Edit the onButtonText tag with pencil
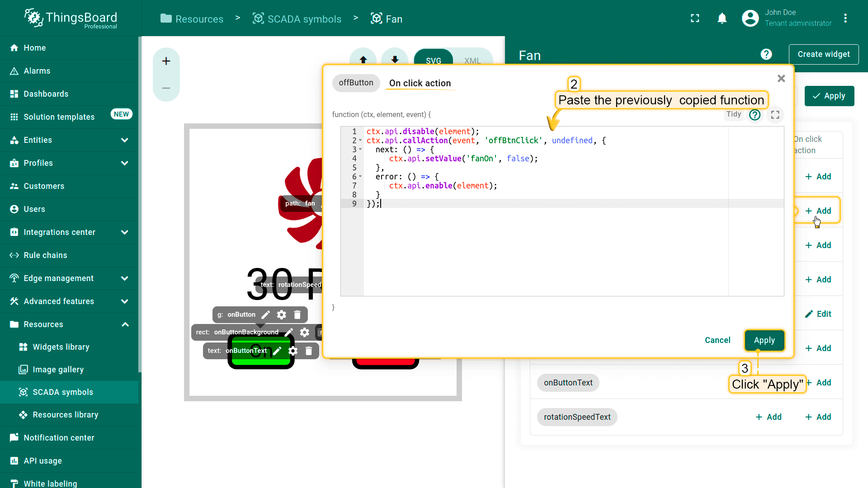The width and height of the screenshot is (868, 488). click(277, 351)
